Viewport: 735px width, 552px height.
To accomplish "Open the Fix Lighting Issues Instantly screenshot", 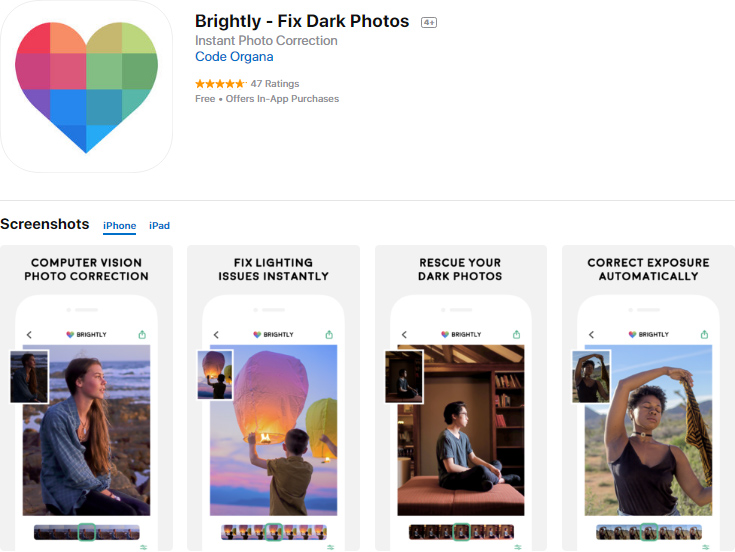I will [x=274, y=399].
